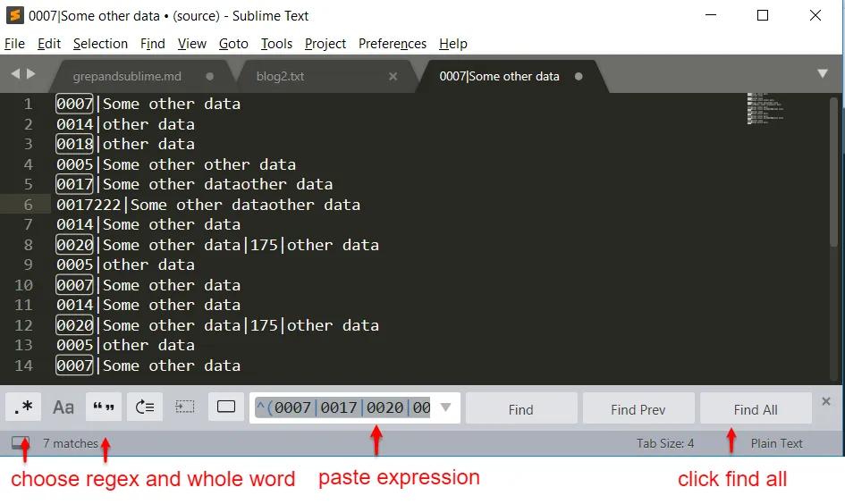Open the tab list dropdown arrow
Image resolution: width=845 pixels, height=504 pixels.
point(823,74)
